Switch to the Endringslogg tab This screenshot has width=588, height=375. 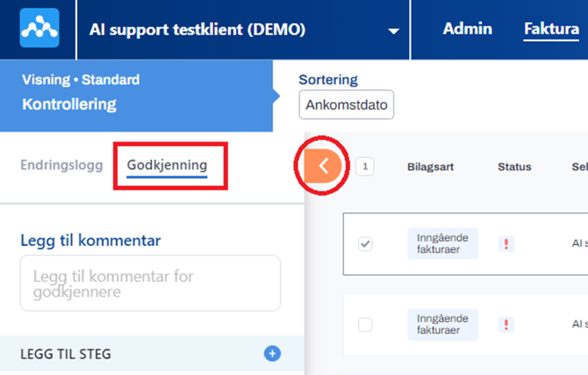click(61, 165)
